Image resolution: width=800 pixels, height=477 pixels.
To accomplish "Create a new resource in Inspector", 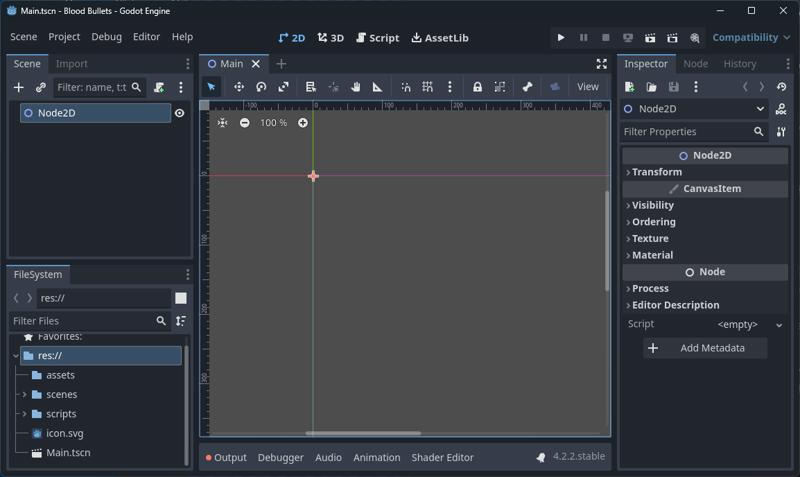I will [630, 87].
